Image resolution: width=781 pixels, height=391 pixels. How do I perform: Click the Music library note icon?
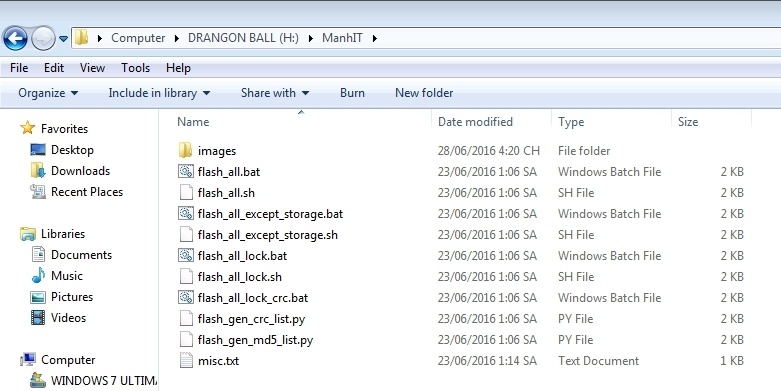[x=38, y=275]
